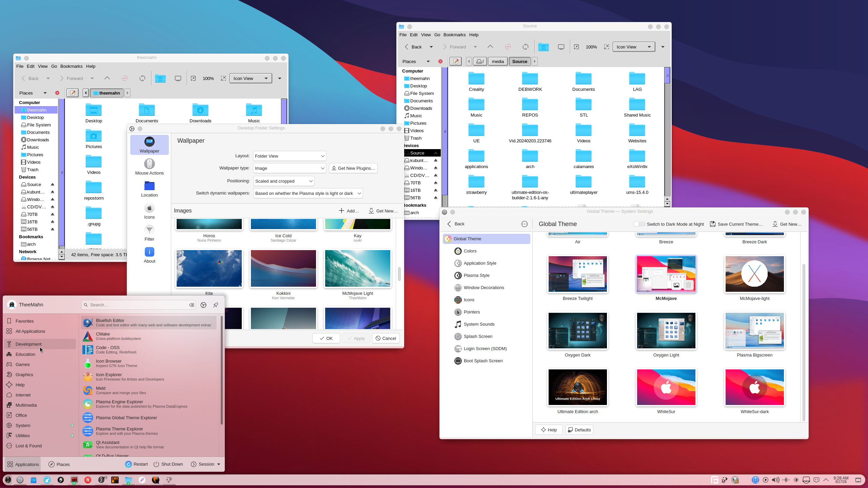Open Places sidebar dropdown in Source window
868x488 pixels.
[428, 61]
